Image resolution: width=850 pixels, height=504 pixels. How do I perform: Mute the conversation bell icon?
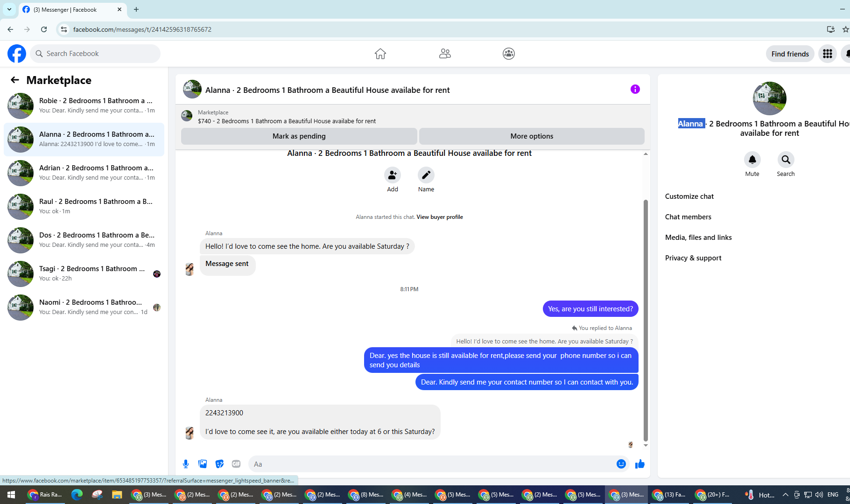pos(752,160)
